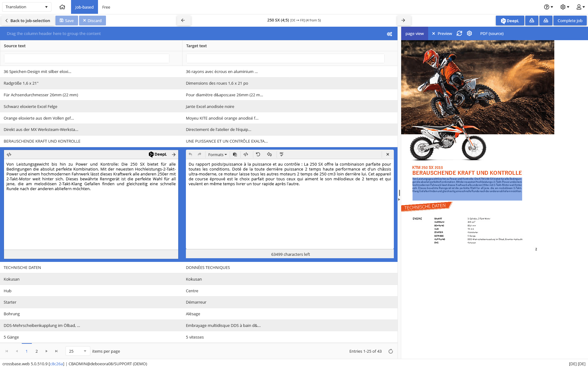Select the page view tab
The width and height of the screenshot is (588, 368).
tap(414, 33)
